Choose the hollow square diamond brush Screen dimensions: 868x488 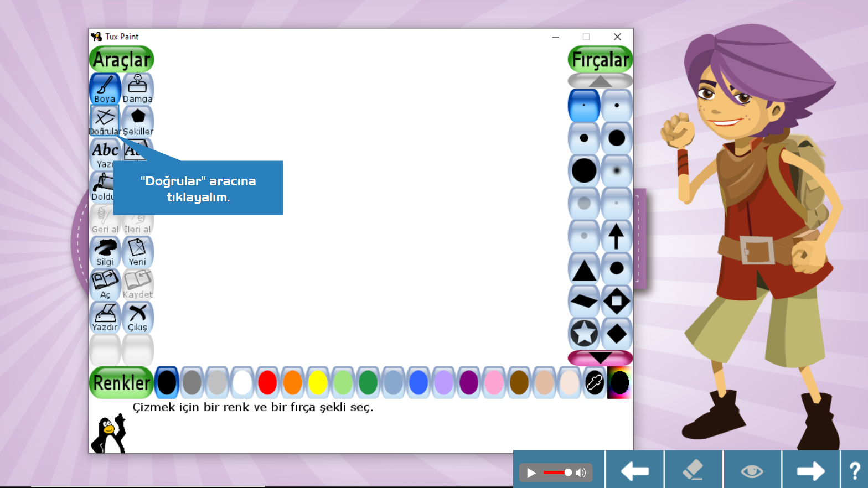(x=616, y=301)
